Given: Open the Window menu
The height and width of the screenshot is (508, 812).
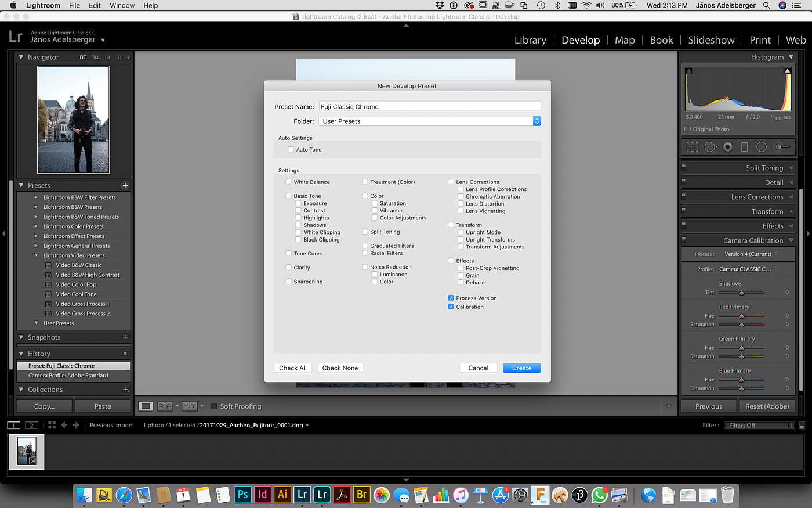Looking at the screenshot, I should coord(122,5).
